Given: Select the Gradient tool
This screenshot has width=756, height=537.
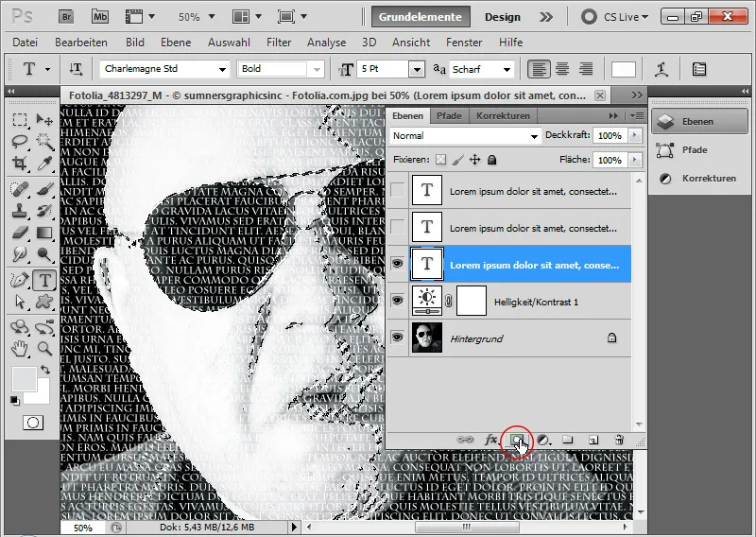Looking at the screenshot, I should pos(44,233).
